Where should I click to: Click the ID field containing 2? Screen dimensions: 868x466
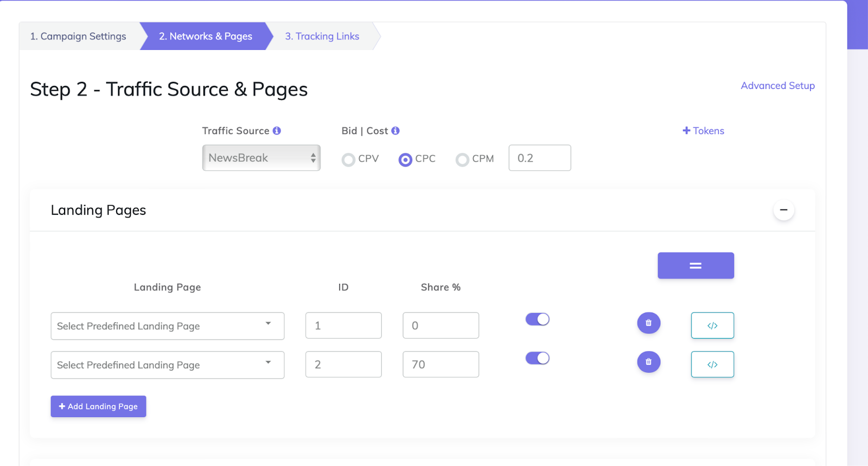pyautogui.click(x=343, y=365)
